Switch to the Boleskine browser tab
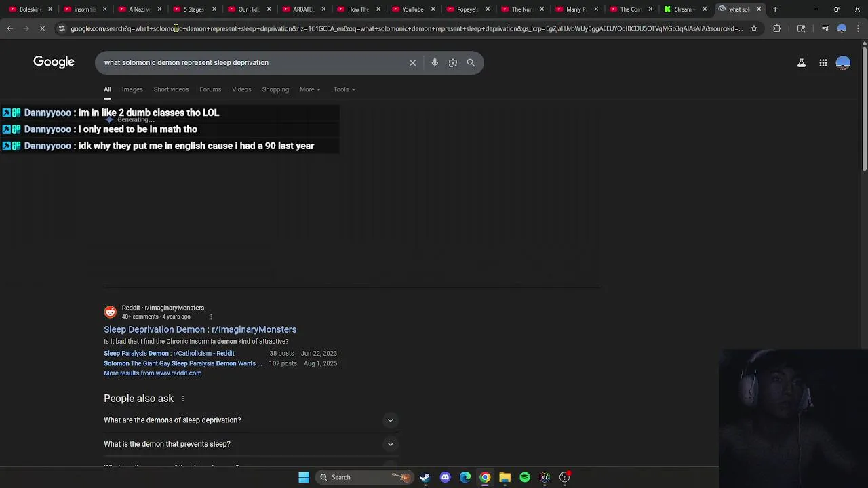The width and height of the screenshot is (868, 488). coord(29,9)
